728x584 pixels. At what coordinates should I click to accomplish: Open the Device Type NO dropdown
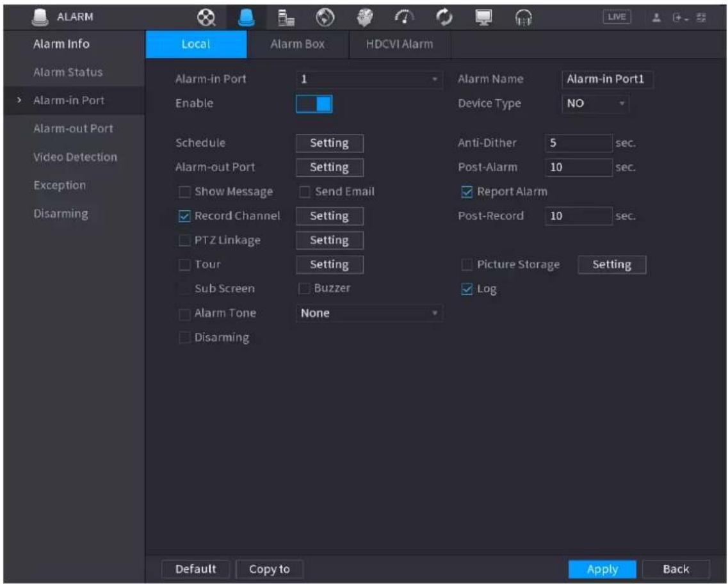tap(595, 104)
